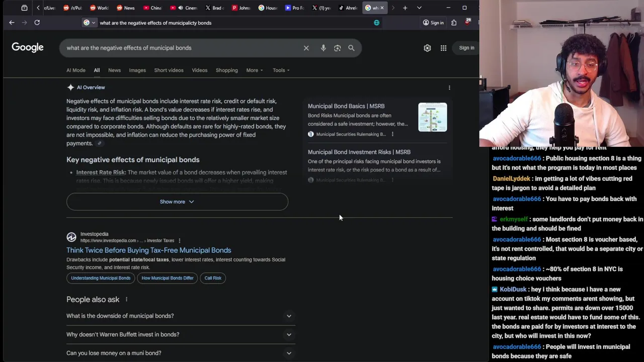Click the Key negative effects of municipal bonds heading
Image resolution: width=644 pixels, height=362 pixels.
pyautogui.click(x=133, y=160)
